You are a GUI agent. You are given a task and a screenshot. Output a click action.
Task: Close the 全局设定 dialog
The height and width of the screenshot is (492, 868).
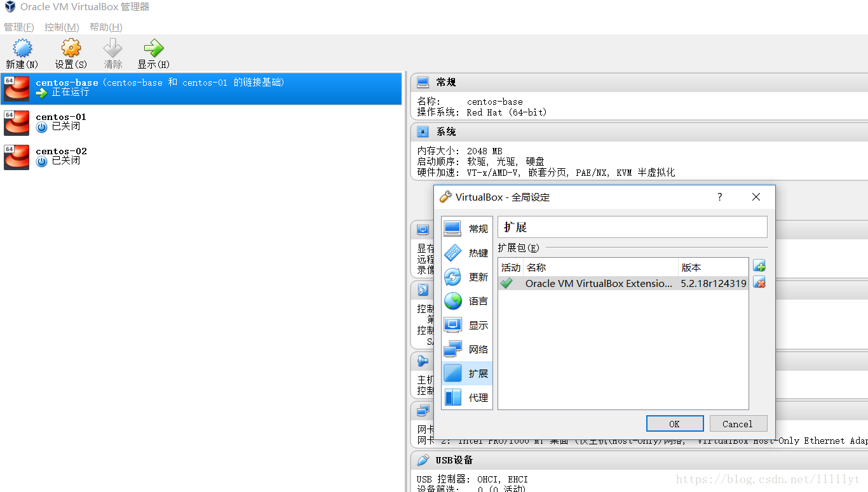tap(756, 197)
